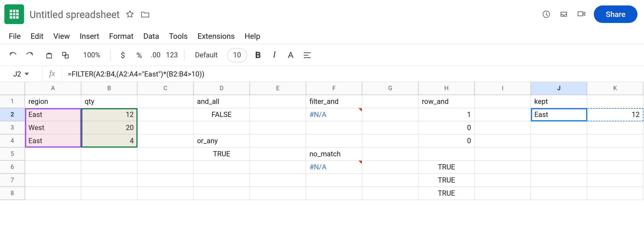Open the Default font dropdown
This screenshot has height=235, width=644.
pos(206,55)
